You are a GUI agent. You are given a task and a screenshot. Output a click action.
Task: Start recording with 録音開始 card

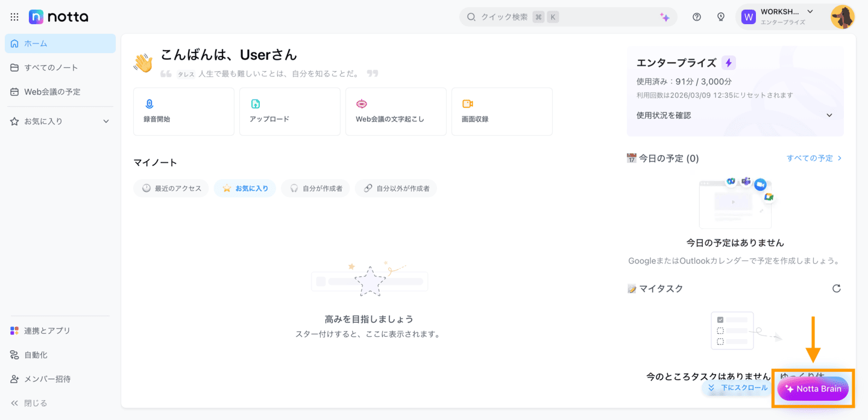point(184,112)
